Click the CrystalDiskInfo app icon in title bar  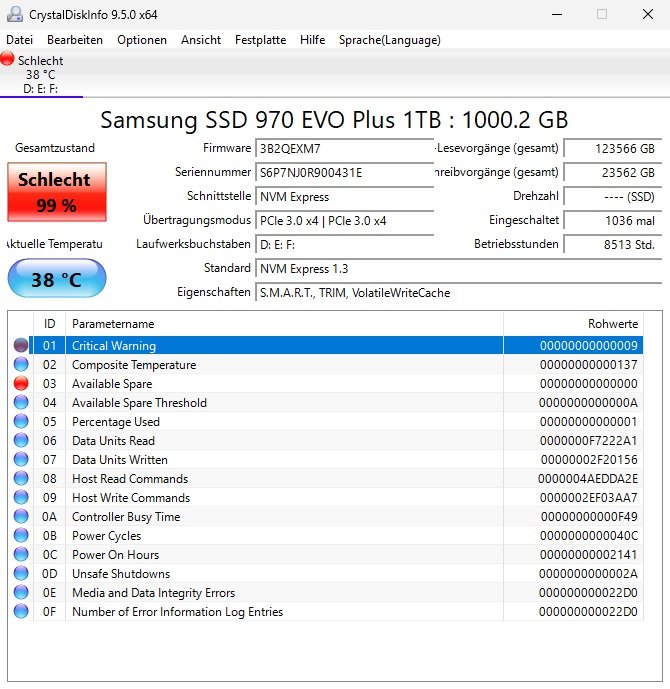point(14,14)
